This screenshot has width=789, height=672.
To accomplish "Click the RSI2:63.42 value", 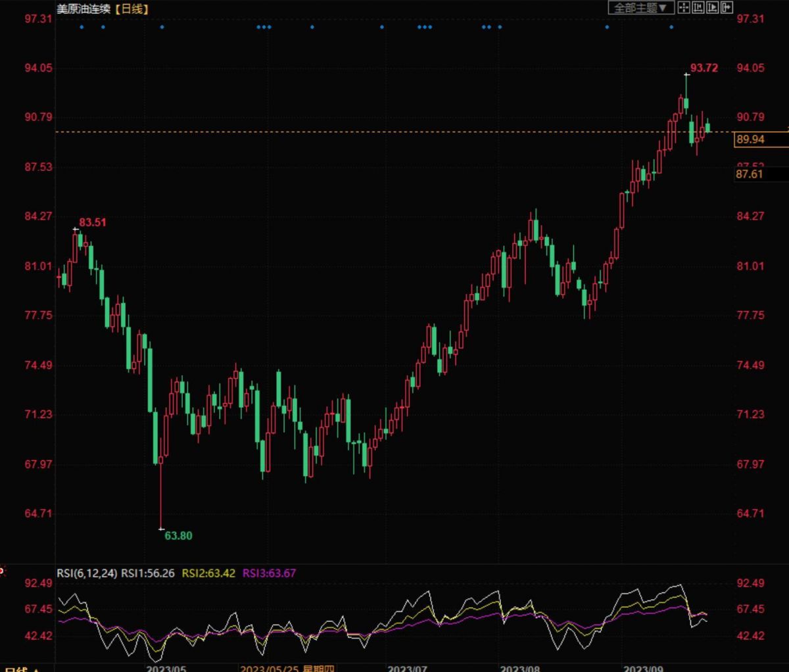I will (208, 573).
